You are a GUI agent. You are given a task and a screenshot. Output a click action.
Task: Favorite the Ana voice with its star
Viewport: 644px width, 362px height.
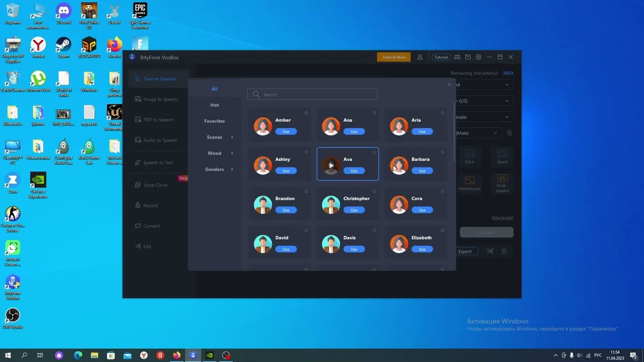coord(374,113)
